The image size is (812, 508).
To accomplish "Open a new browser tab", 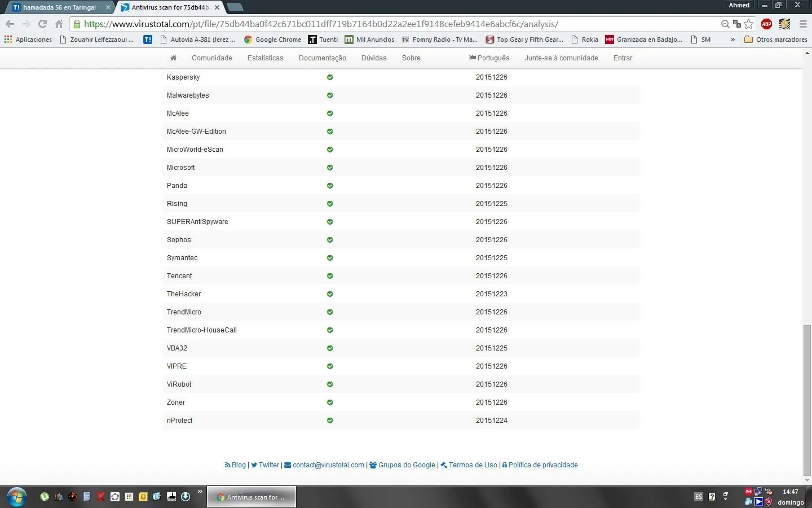I will (235, 7).
